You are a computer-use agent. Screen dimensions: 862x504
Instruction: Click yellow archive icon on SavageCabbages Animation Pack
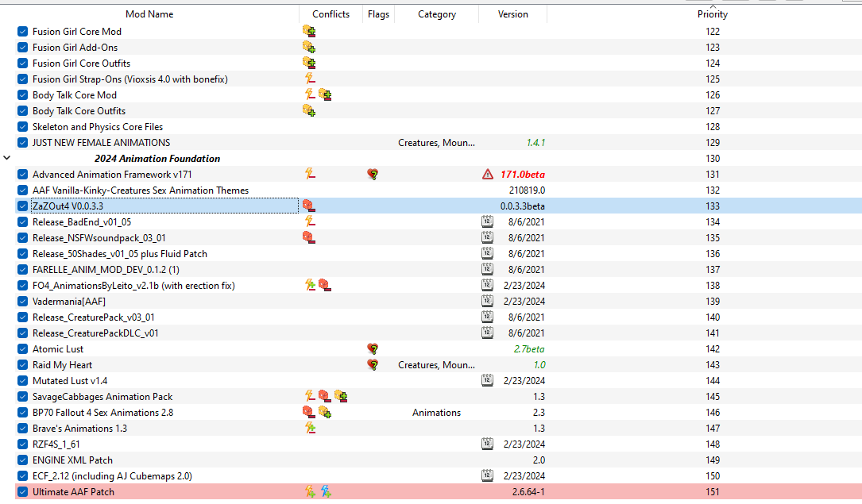point(341,396)
